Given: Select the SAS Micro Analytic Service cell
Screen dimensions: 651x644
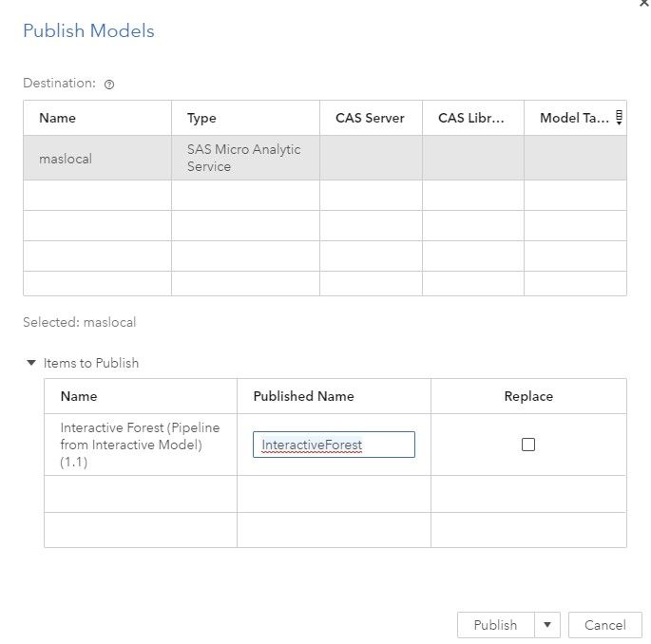Looking at the screenshot, I should click(x=244, y=158).
